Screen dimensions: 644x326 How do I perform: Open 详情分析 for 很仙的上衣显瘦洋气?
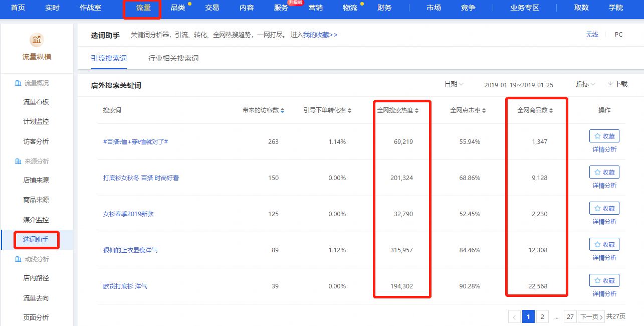(x=604, y=258)
